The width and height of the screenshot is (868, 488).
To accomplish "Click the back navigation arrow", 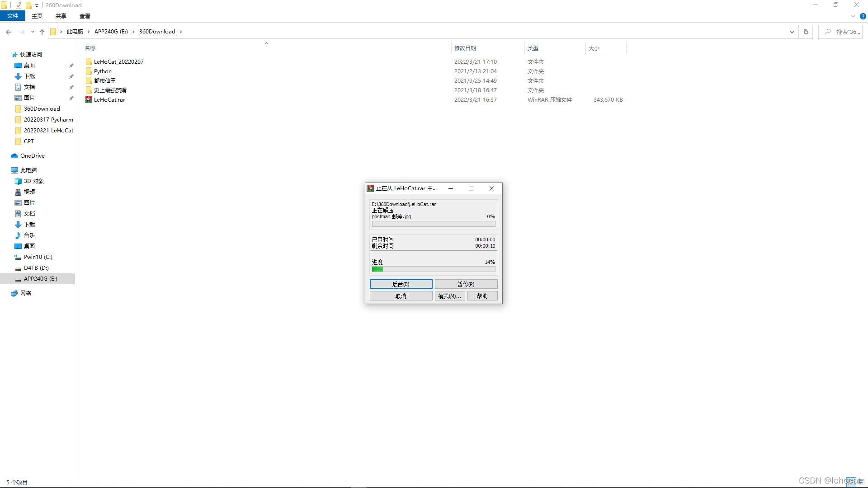I will (9, 32).
